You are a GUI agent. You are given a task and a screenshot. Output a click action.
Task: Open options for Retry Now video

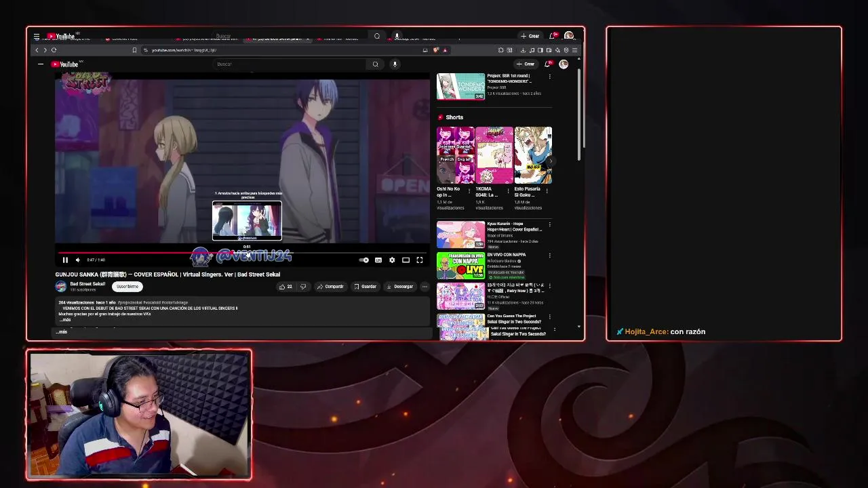coord(549,286)
